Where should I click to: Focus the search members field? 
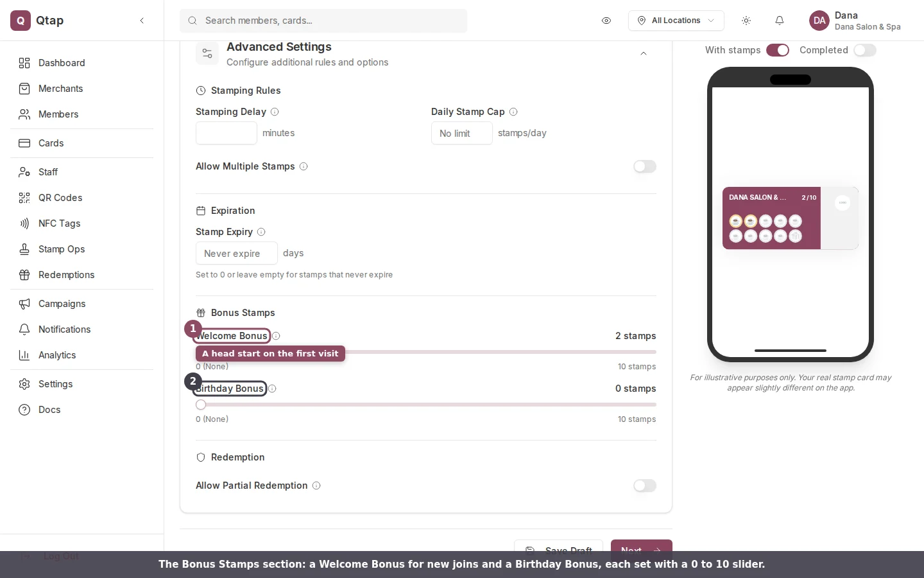point(323,21)
